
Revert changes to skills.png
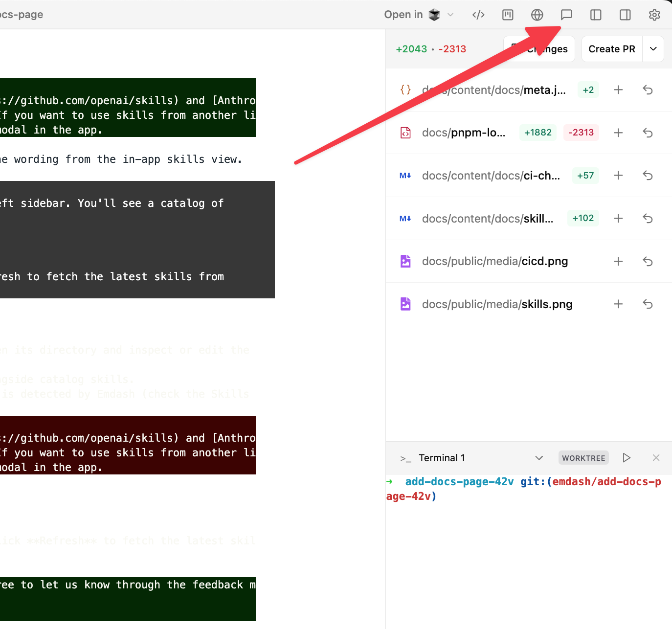click(648, 304)
